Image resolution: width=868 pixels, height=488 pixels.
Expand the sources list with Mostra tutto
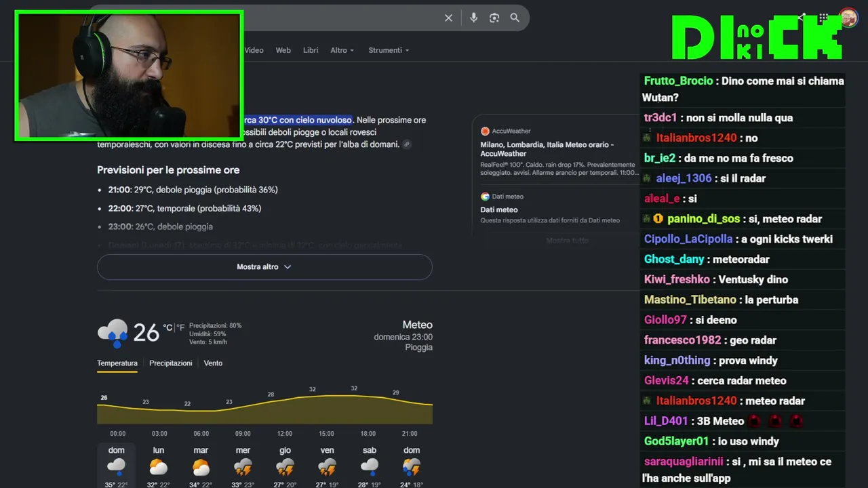point(568,241)
